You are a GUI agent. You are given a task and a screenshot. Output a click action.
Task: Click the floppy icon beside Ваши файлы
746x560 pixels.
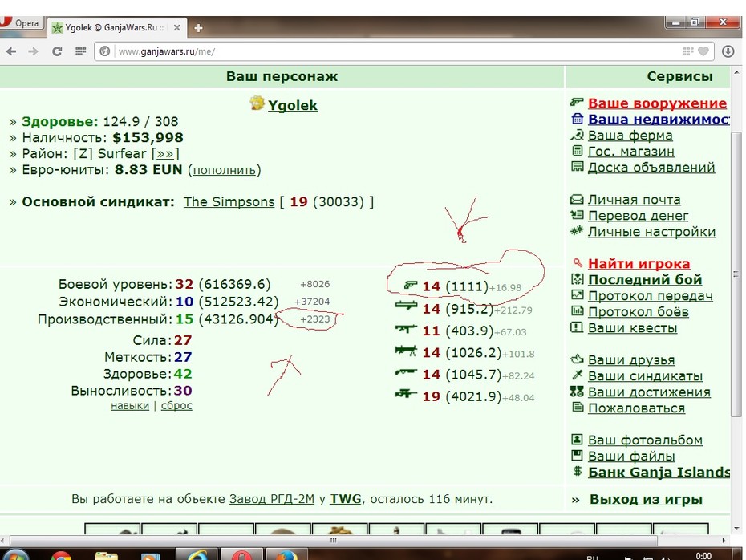(577, 456)
